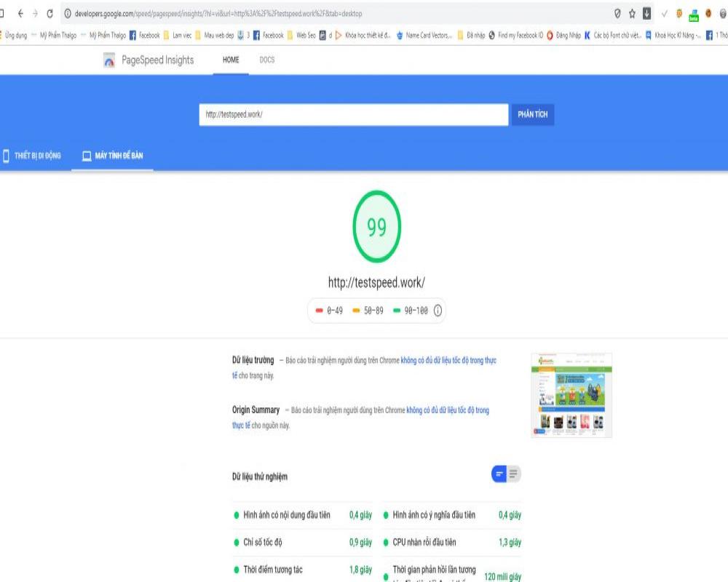Click the website screenshot thumbnail
728x582 pixels.
pyautogui.click(x=571, y=395)
